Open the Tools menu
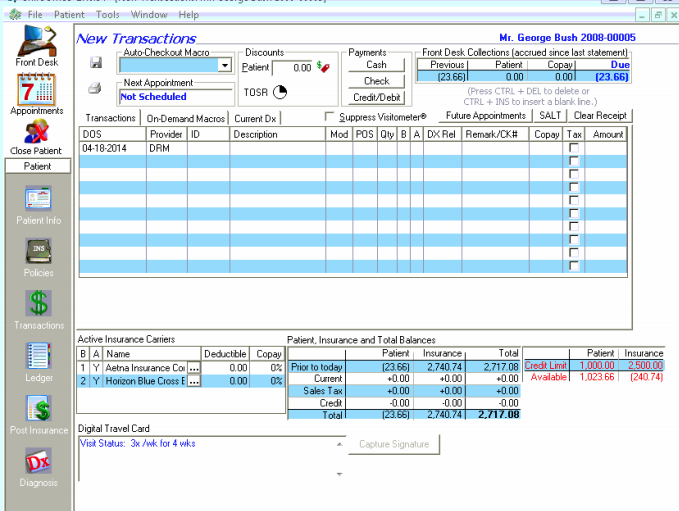 coord(107,14)
